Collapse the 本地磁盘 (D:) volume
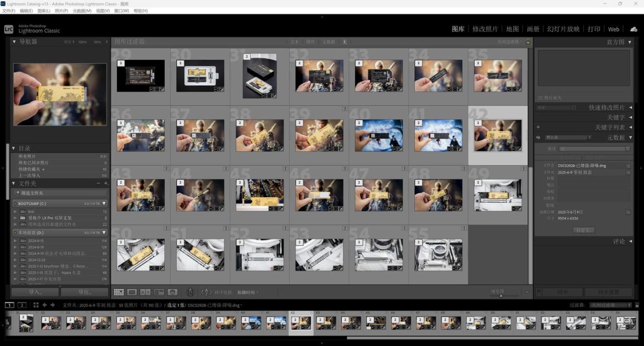Screen dimensions: 644x346 (104, 233)
